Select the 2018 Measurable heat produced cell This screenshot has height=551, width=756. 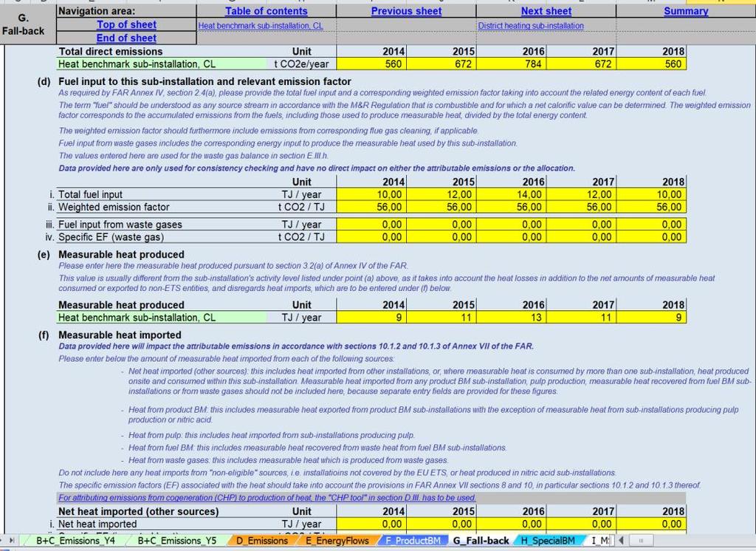(x=651, y=318)
